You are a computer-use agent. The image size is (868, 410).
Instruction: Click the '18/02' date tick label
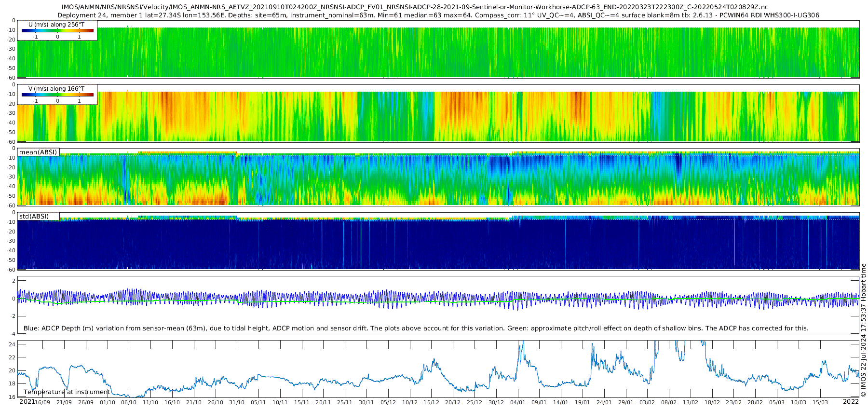[712, 402]
